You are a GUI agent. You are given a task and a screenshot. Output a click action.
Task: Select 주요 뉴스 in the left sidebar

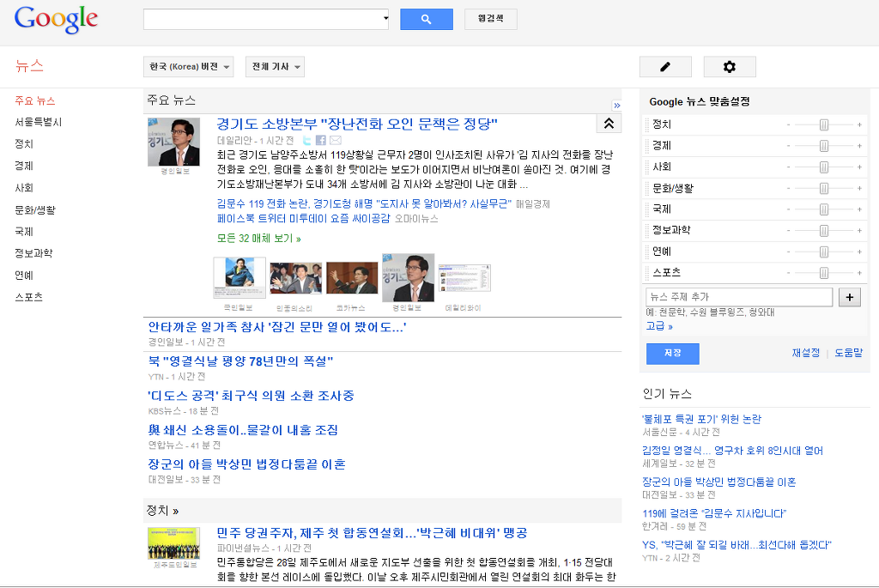pyautogui.click(x=34, y=101)
